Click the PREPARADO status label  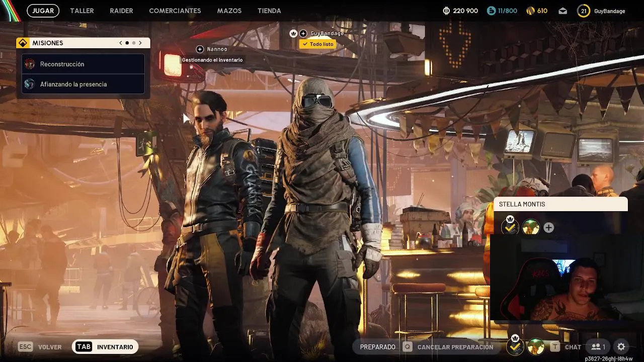tap(377, 347)
